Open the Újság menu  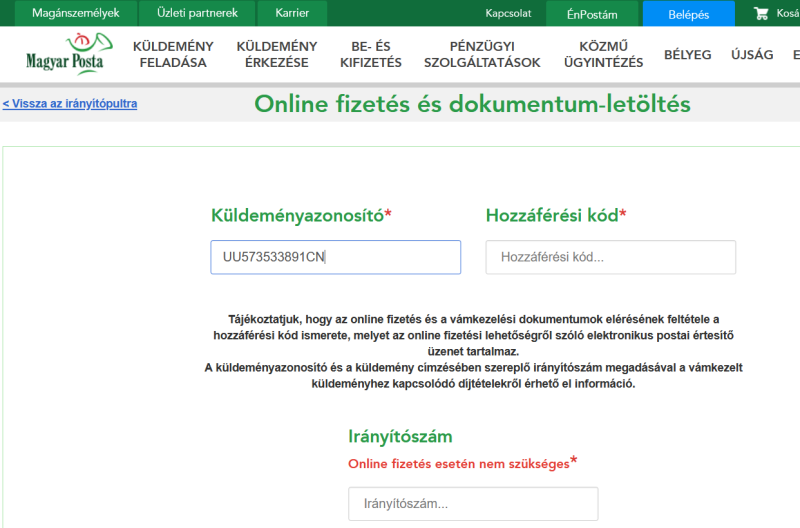752,55
